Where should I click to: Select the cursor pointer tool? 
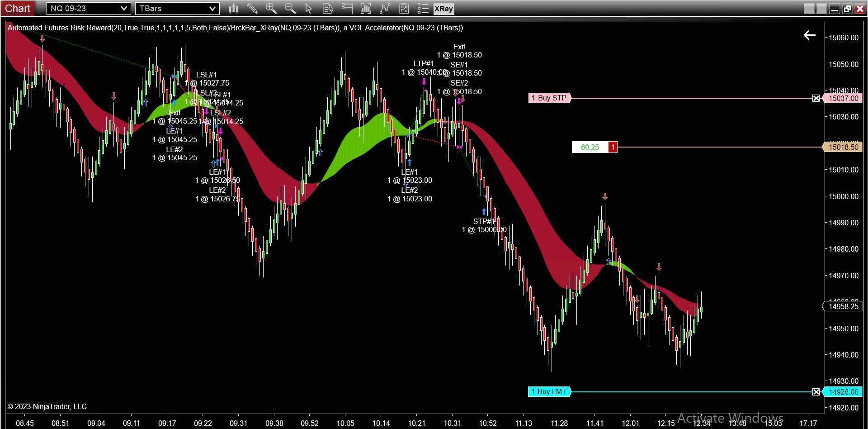click(309, 9)
